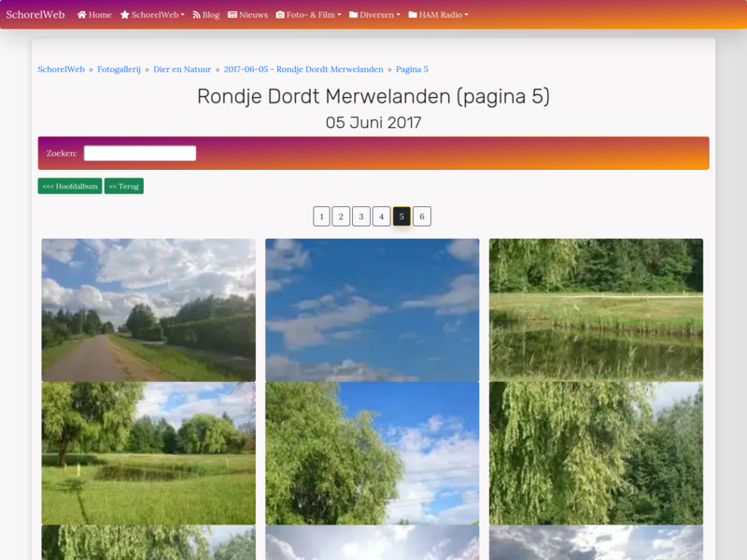The height and width of the screenshot is (560, 747).
Task: Focus the Zoeken search field
Action: point(140,153)
